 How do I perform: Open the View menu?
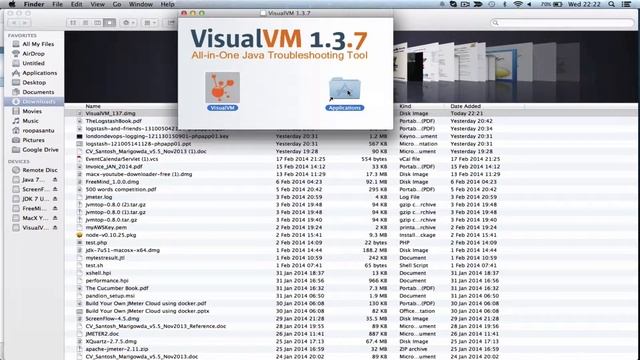click(98, 4)
